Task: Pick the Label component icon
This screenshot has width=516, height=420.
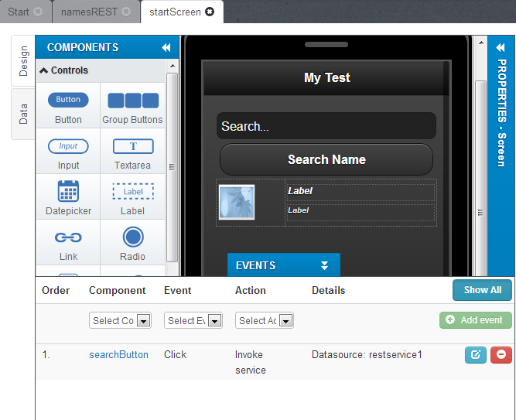Action: tap(132, 191)
